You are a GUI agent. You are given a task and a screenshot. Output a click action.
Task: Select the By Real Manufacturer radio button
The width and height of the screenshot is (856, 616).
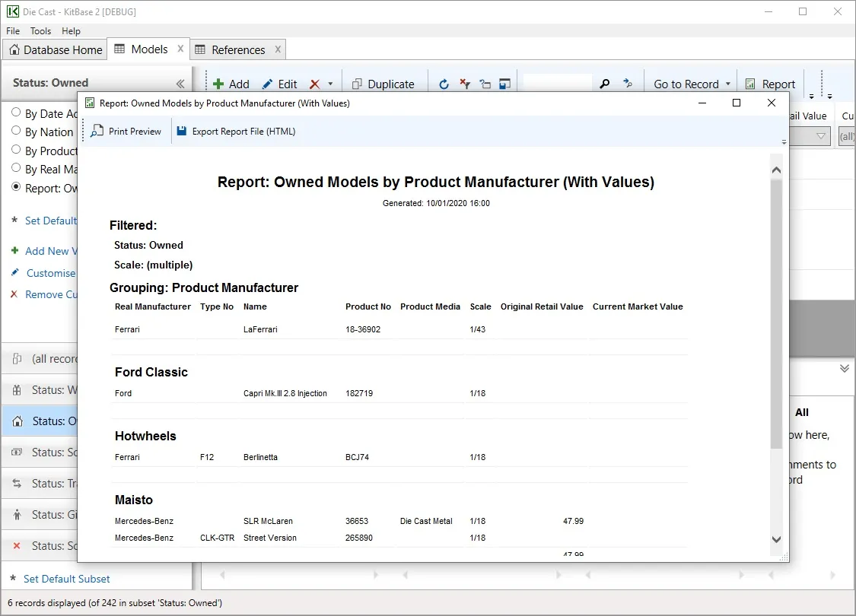[x=16, y=168]
